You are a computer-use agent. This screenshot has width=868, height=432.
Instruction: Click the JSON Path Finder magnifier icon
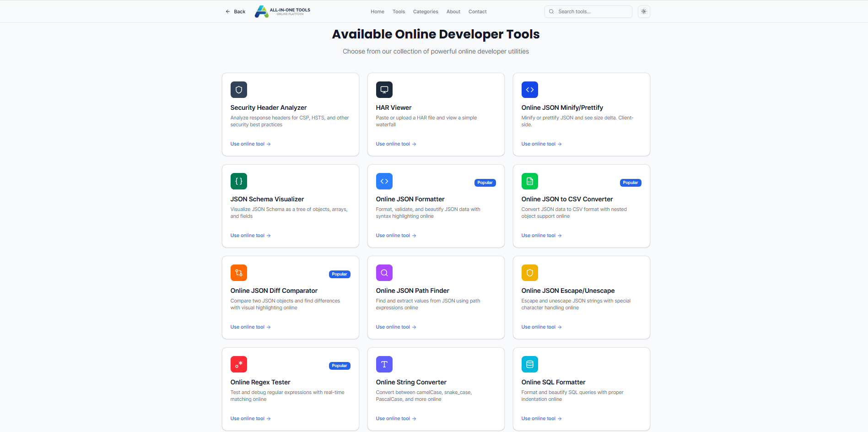(384, 273)
